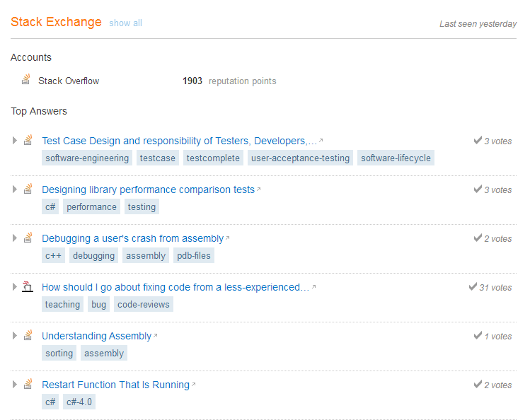Viewport: 530px width, 420px height.
Task: Click Programmers site icon beside How should I go
Action: click(x=28, y=286)
